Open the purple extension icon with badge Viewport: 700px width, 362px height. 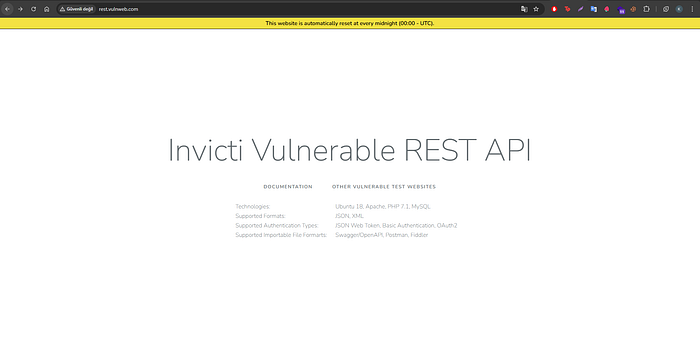click(x=621, y=9)
